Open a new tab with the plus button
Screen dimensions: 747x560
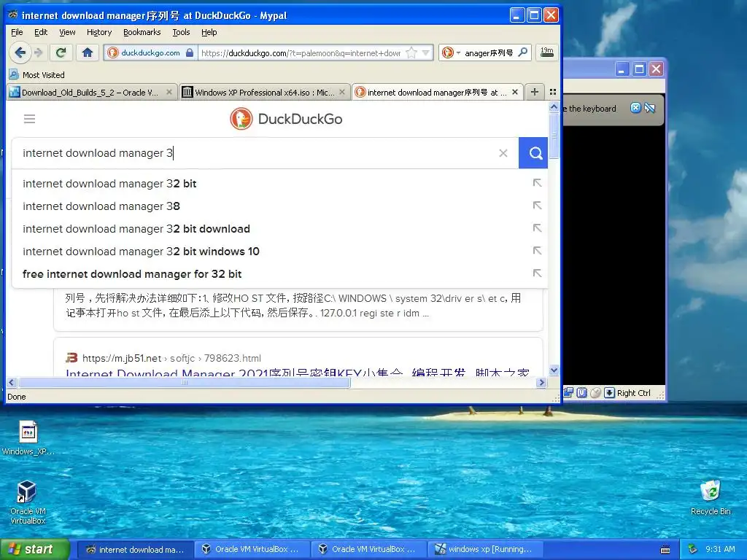tap(535, 92)
